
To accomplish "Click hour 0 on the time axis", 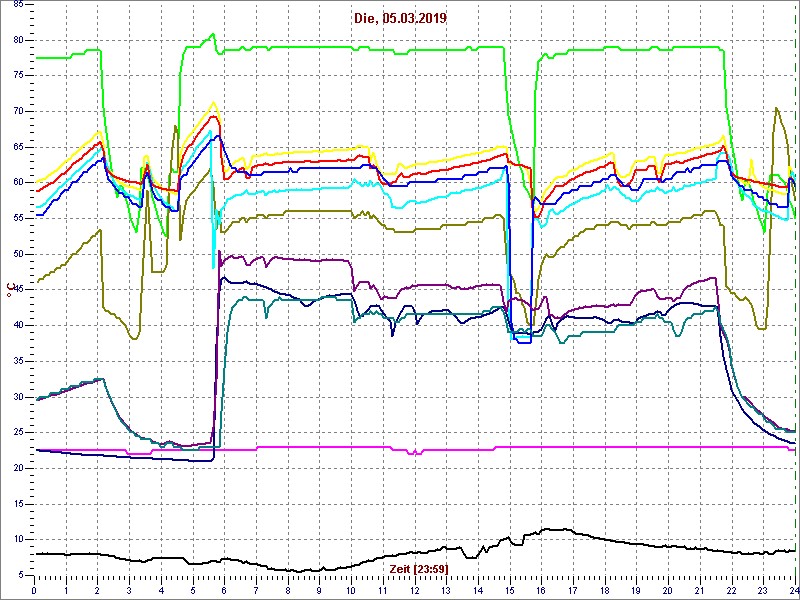I will coord(34,589).
